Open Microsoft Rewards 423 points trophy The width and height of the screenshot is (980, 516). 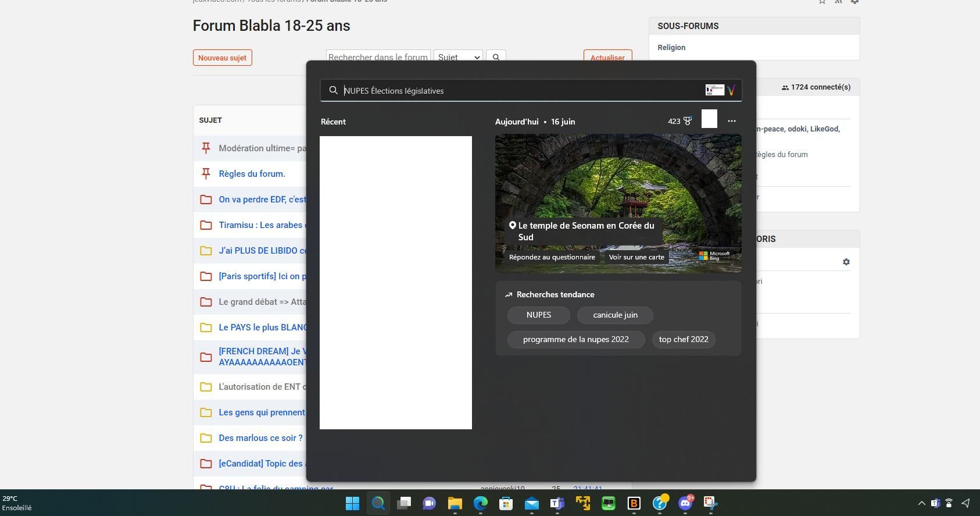[679, 121]
